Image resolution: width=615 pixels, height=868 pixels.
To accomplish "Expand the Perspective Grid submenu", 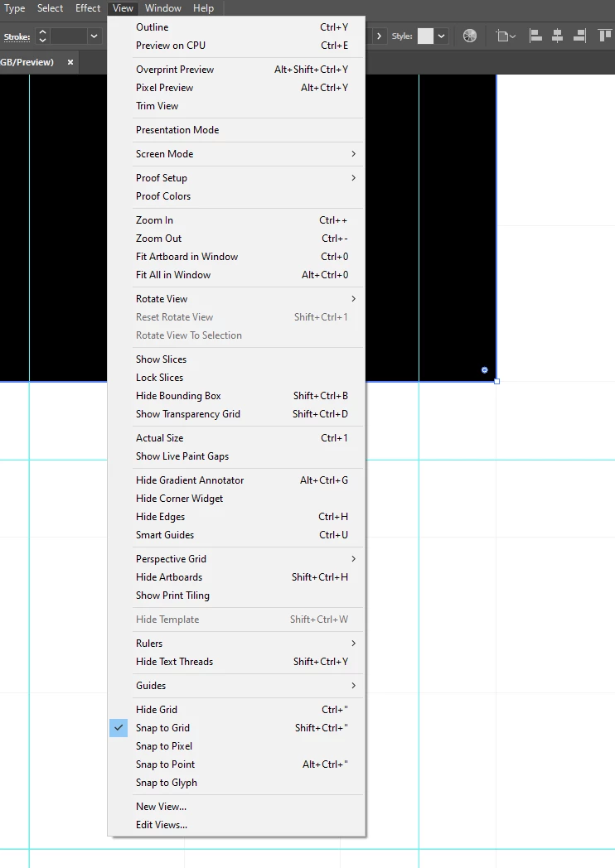I will (236, 559).
